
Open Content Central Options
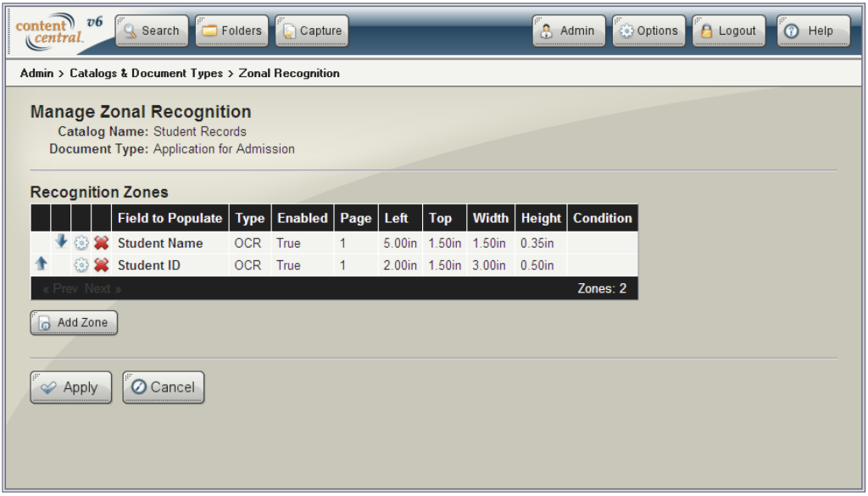649,31
